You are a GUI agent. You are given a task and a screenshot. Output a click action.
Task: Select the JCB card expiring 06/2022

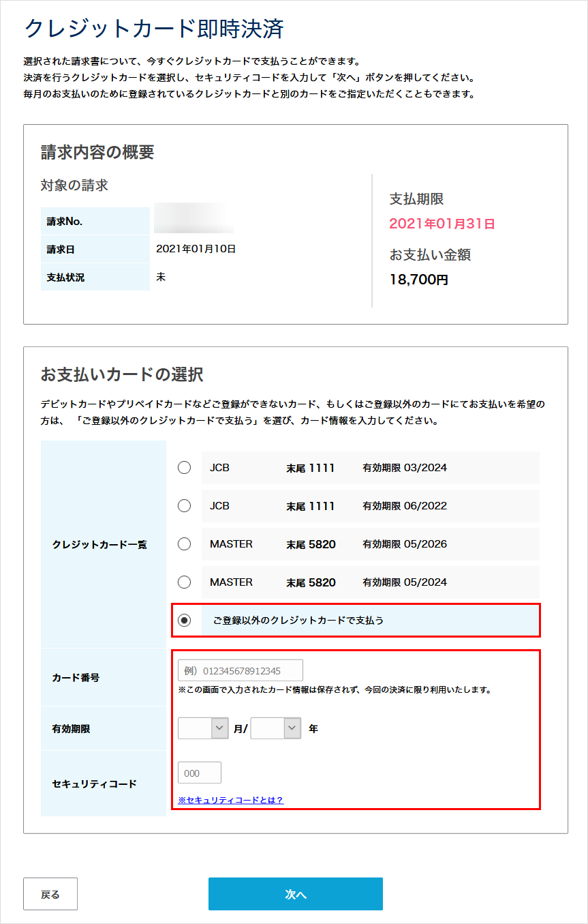coord(184,506)
